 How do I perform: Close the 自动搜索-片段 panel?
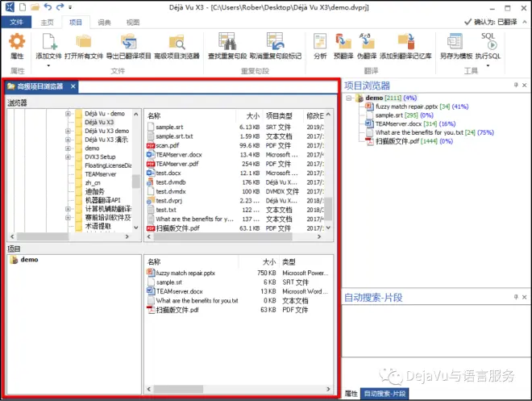point(524,297)
